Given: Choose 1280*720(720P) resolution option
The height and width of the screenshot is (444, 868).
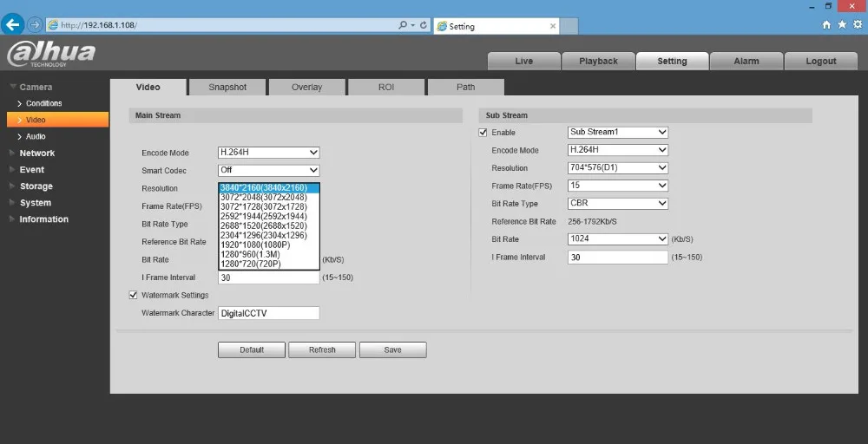Looking at the screenshot, I should [x=269, y=264].
